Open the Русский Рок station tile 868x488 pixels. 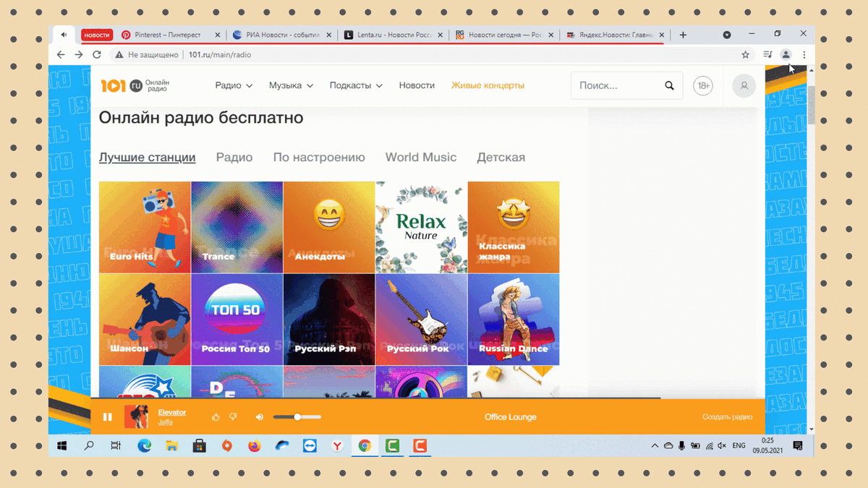click(x=421, y=320)
